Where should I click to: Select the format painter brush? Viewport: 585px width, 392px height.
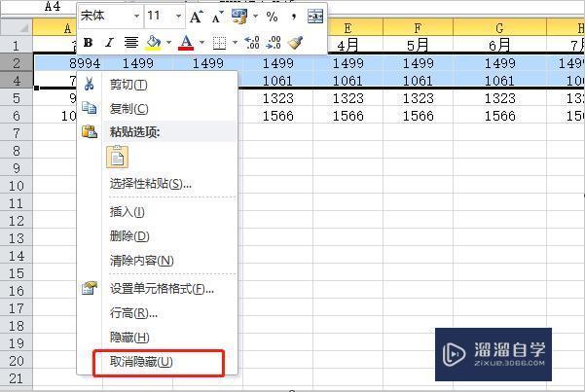pyautogui.click(x=295, y=43)
